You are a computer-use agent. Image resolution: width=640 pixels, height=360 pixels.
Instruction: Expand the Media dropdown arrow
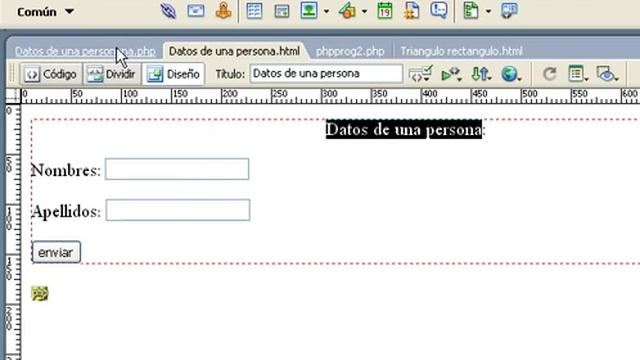[x=364, y=11]
